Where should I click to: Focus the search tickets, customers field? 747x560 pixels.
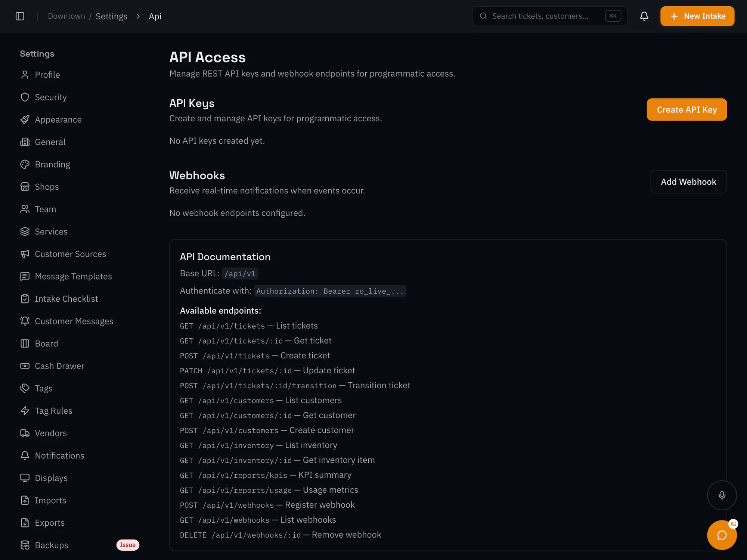[x=550, y=16]
